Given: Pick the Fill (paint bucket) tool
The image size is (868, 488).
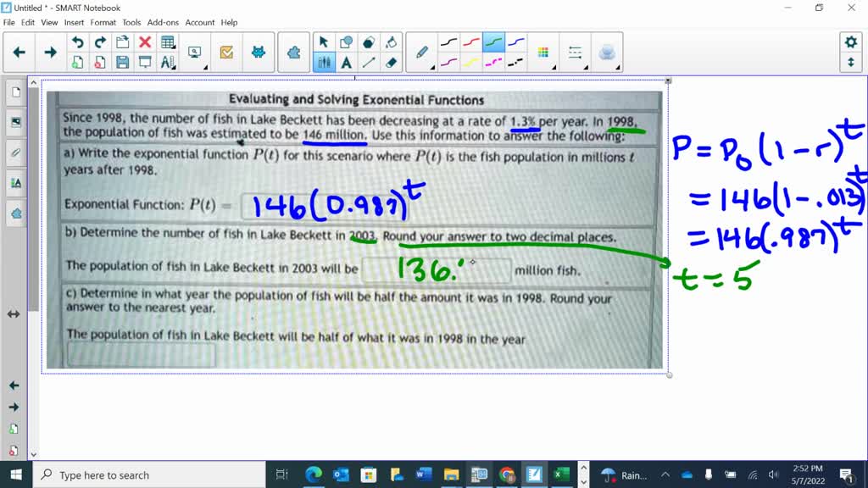Looking at the screenshot, I should coord(392,41).
